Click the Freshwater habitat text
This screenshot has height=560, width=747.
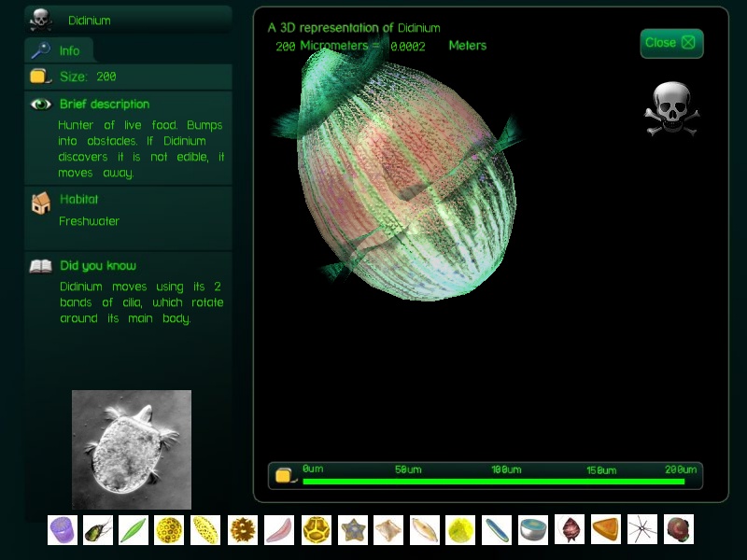[x=89, y=221]
